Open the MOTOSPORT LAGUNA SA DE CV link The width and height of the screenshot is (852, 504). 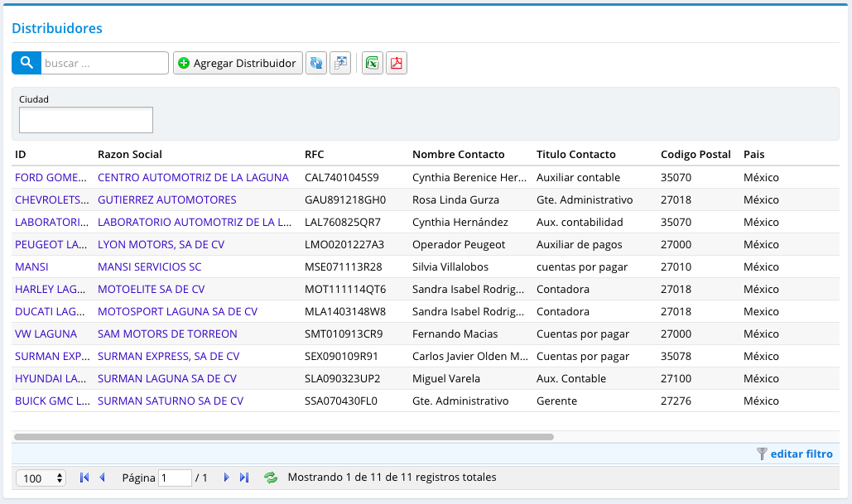tap(178, 311)
